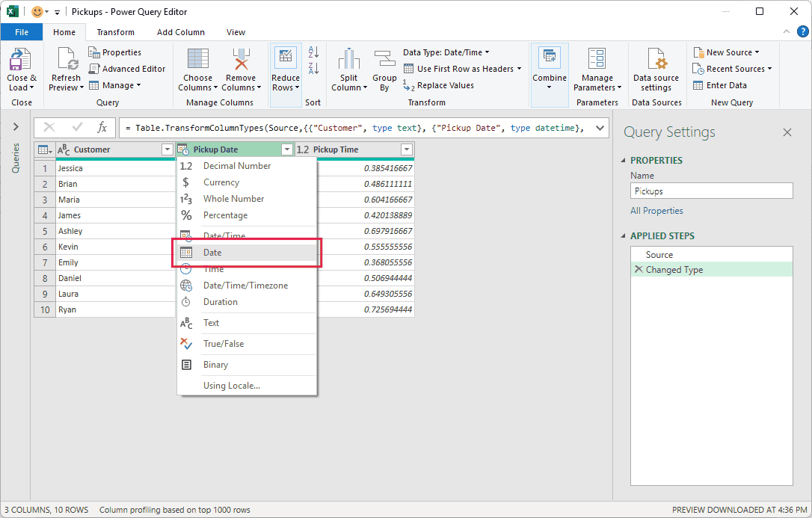Click the Enter Data button
The width and height of the screenshot is (812, 518).
coord(720,85)
